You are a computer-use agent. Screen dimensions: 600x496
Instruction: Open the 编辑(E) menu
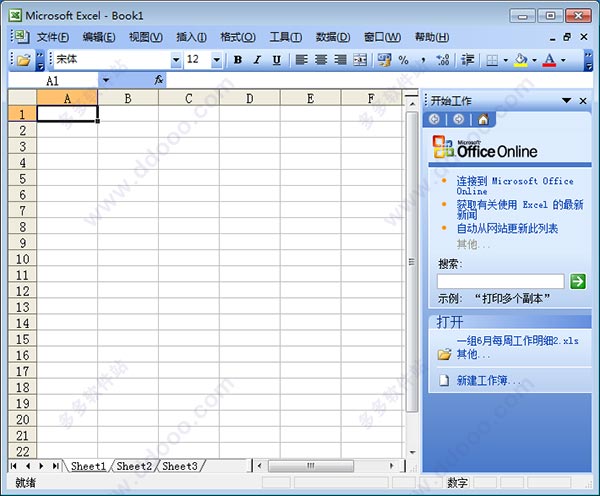[99, 37]
